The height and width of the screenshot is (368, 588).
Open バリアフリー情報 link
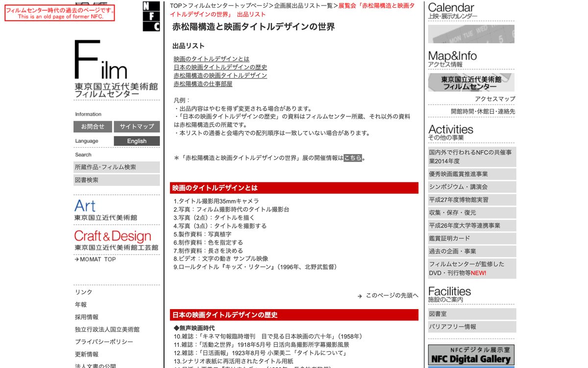pos(472,327)
